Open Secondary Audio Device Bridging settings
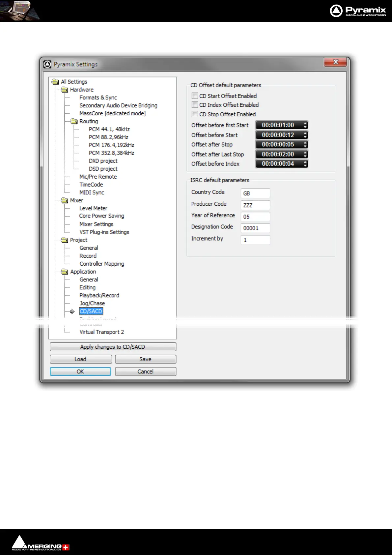The height and width of the screenshot is (555, 392). click(x=118, y=105)
